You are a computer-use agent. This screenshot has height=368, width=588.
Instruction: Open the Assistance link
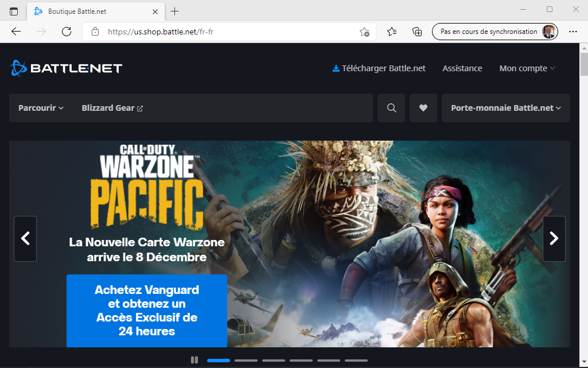click(x=462, y=68)
